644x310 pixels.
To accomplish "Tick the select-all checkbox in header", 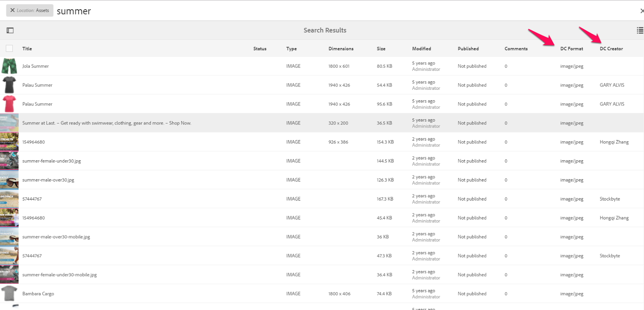I will [x=9, y=49].
